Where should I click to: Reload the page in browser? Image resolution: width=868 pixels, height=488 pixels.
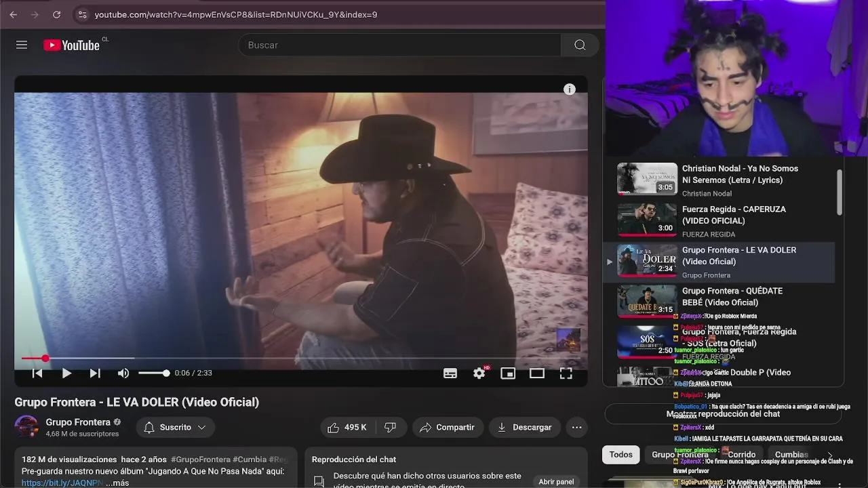[x=57, y=14]
